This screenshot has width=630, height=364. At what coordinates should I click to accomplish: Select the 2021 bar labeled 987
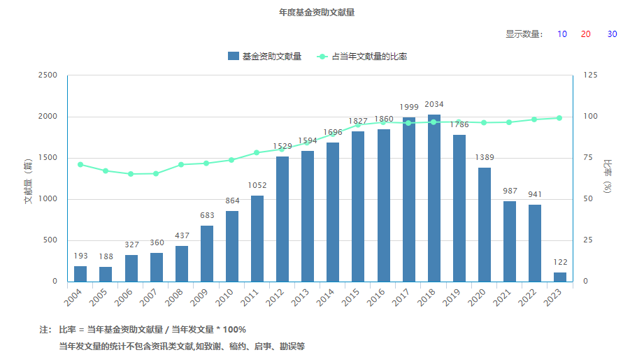(510, 241)
